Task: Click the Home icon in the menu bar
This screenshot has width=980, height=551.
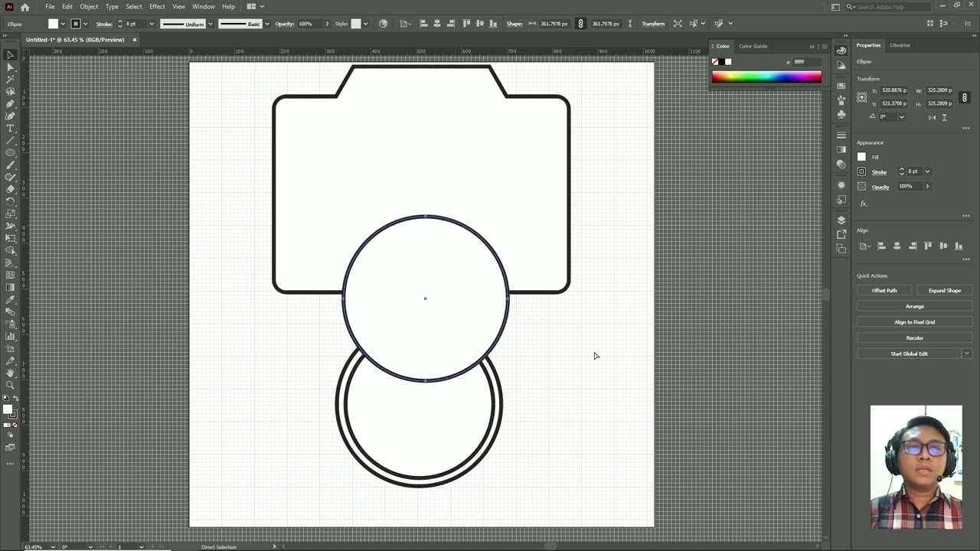Action: 25,7
